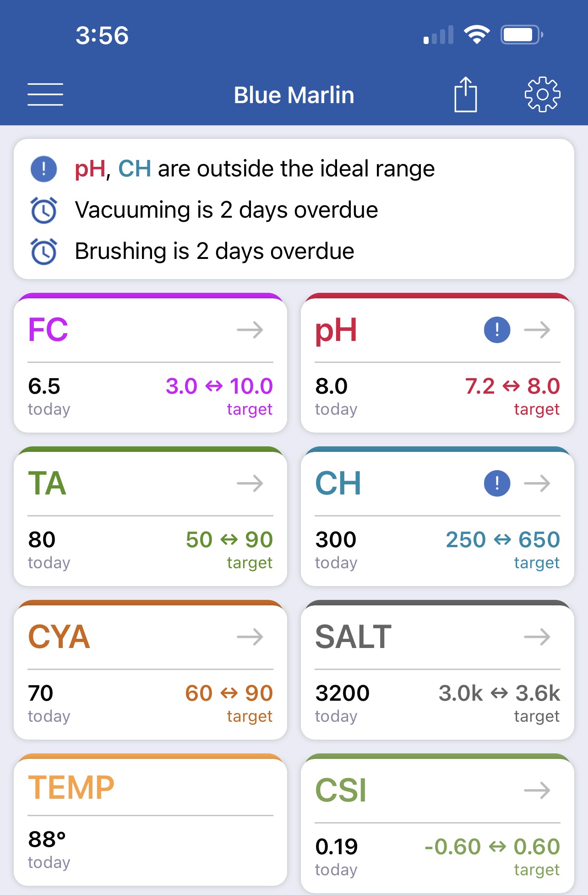Screen dimensions: 588x895
Task: Select the pH card title
Action: 336,331
